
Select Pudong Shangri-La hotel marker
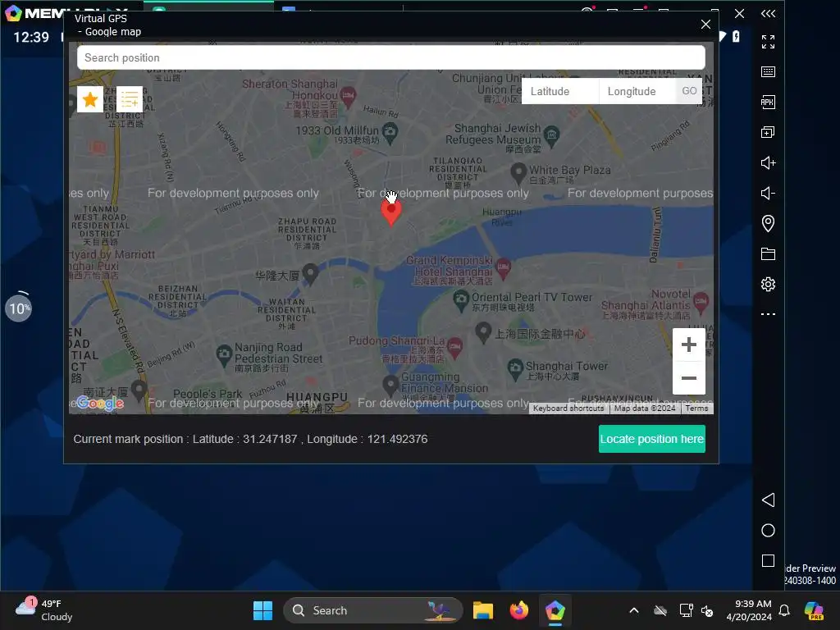[454, 347]
